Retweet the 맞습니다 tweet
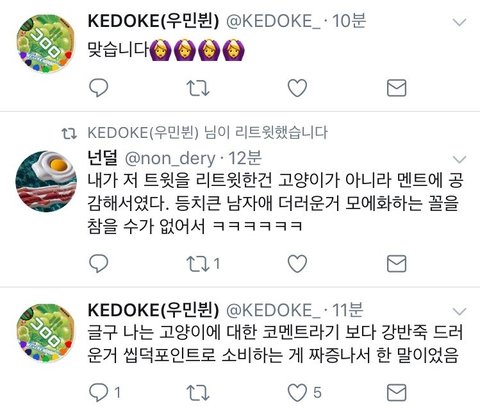Image resolution: width=480 pixels, height=408 pixels. [x=198, y=88]
